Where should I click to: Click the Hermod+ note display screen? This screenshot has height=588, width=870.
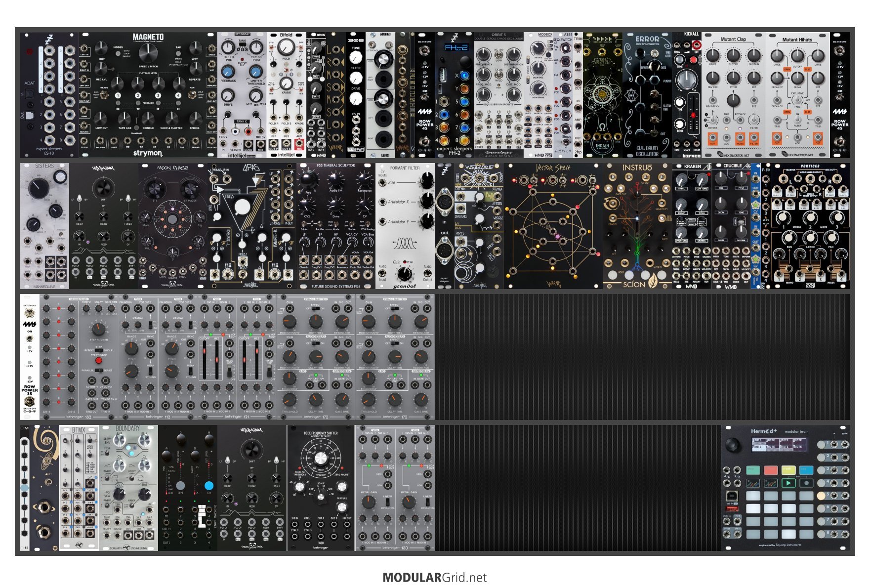(x=780, y=444)
